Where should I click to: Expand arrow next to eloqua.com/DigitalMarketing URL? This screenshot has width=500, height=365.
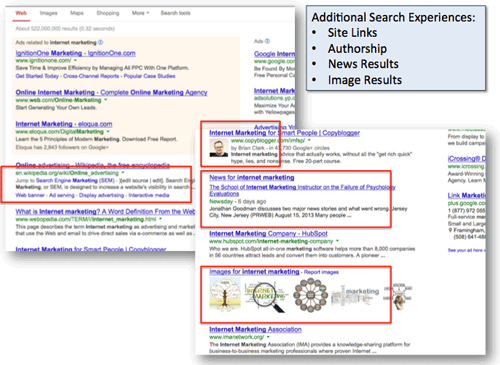click(108, 132)
